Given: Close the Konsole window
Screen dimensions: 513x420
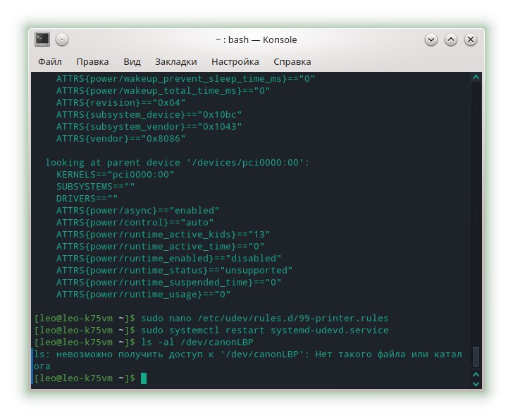Looking at the screenshot, I should pos(471,40).
